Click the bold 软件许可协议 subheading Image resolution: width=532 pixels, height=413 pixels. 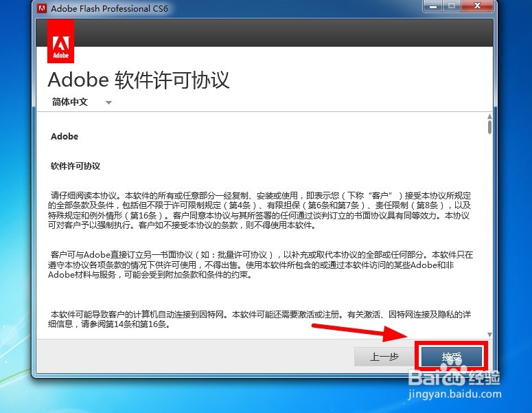76,166
